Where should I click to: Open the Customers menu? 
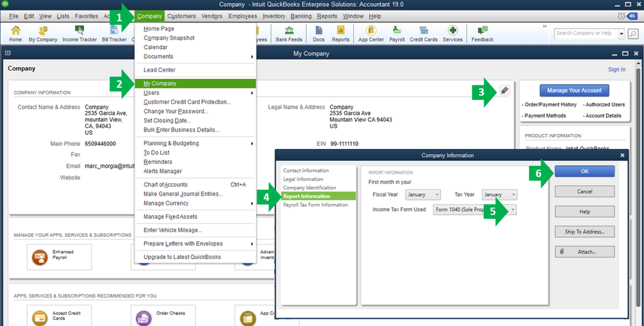pyautogui.click(x=182, y=16)
